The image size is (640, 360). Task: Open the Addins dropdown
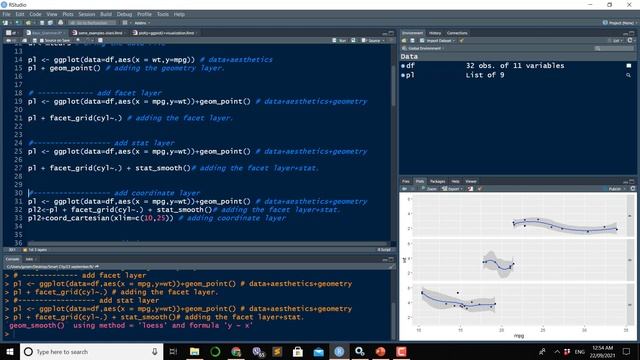(142, 23)
